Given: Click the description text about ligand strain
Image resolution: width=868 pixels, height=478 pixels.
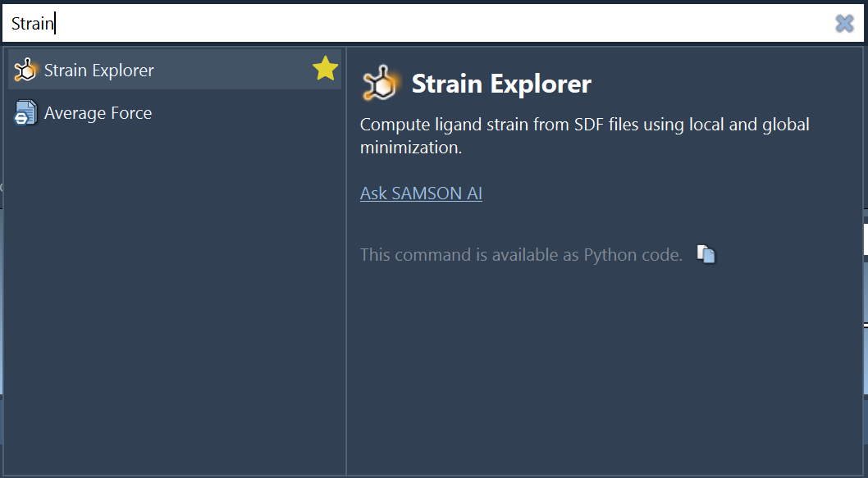Looking at the screenshot, I should 584,133.
